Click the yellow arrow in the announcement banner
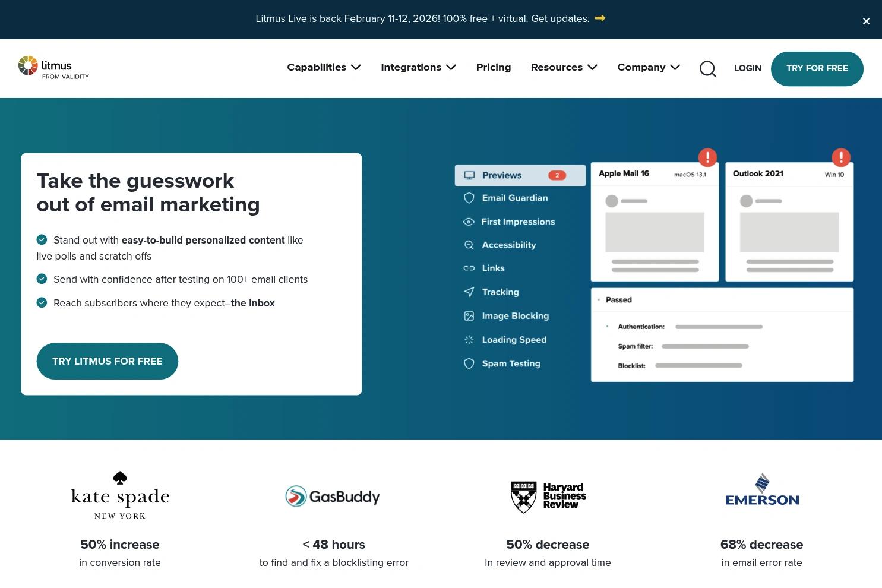Viewport: 882px width, 588px height. [600, 18]
